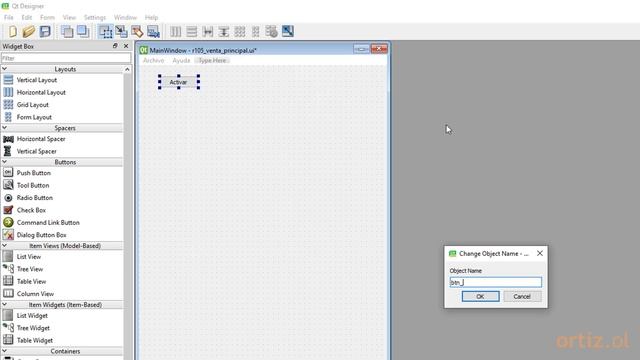Select the Edit Signals/Slots mode icon
The height and width of the screenshot is (360, 640).
coord(121,31)
